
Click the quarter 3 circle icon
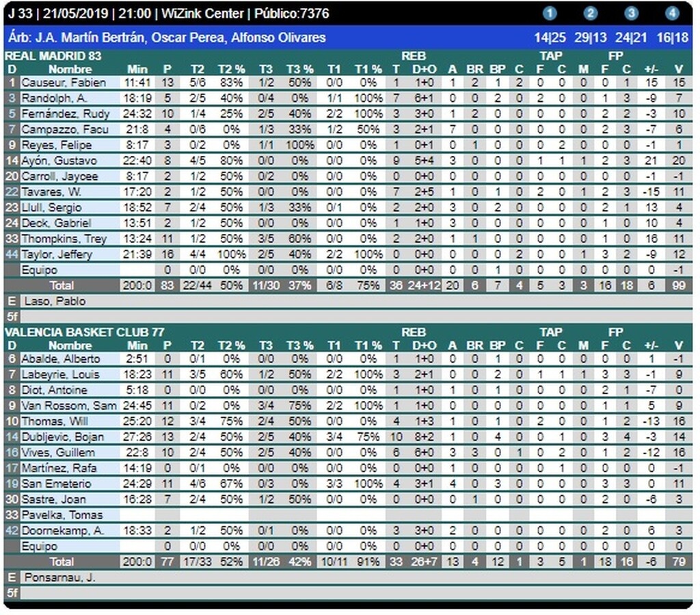[x=631, y=14]
